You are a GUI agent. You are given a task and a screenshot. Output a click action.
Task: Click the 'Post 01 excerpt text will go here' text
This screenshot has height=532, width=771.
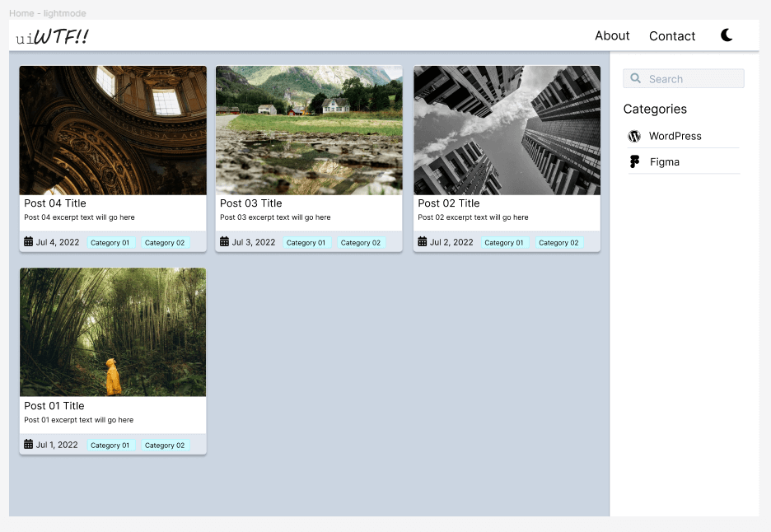pos(79,420)
